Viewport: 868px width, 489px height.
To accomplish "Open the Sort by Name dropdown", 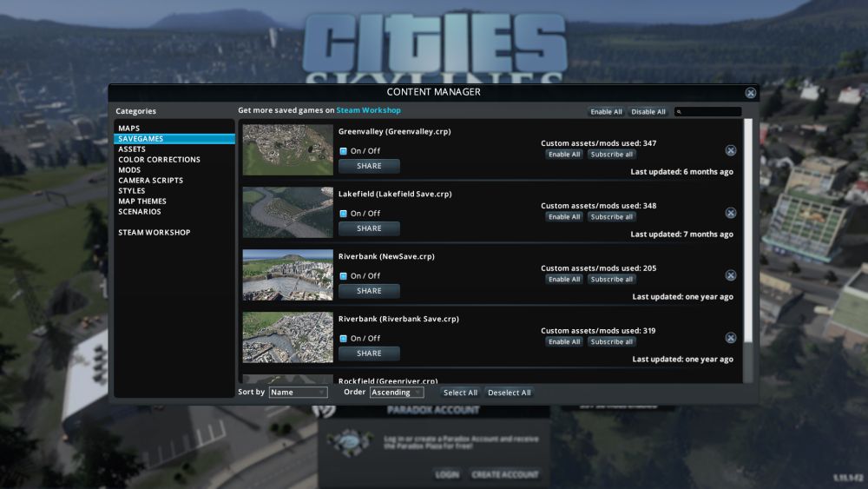I will (x=298, y=393).
